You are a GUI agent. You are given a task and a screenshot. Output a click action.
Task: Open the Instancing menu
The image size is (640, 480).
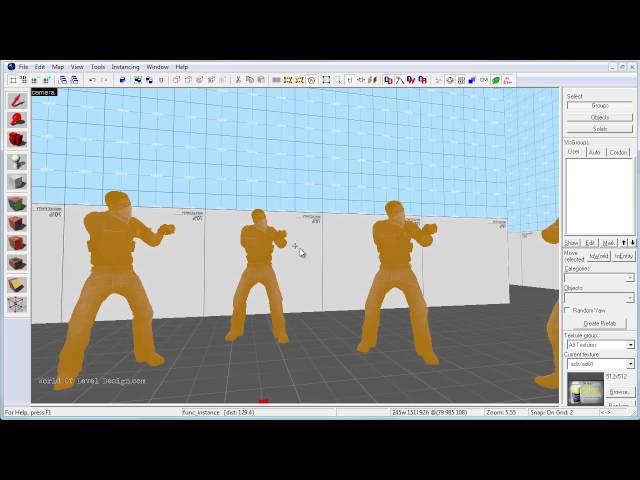[125, 67]
